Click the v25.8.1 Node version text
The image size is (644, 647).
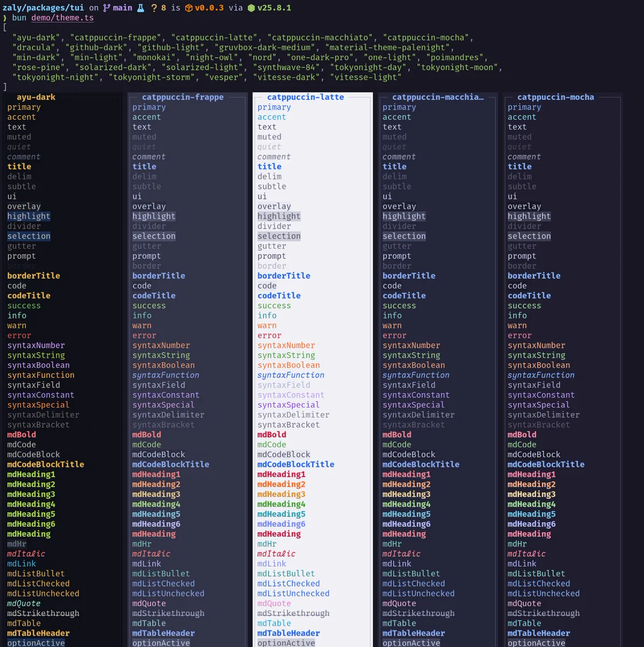click(x=274, y=8)
